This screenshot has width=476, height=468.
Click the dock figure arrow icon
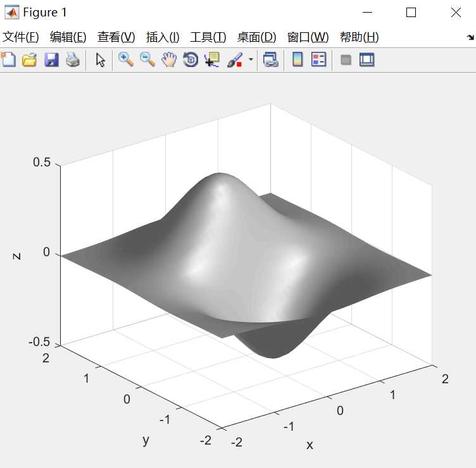[470, 37]
